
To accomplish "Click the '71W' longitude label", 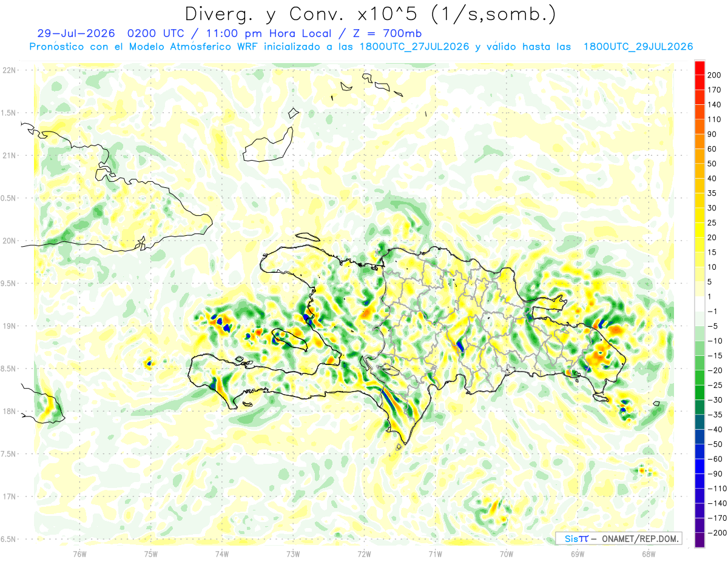I will (x=435, y=554).
